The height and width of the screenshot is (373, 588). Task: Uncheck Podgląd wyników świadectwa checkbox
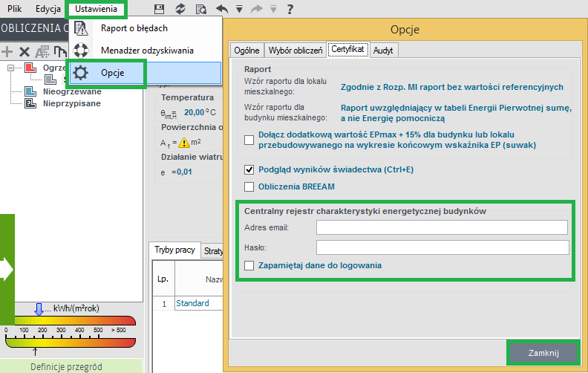(x=249, y=169)
